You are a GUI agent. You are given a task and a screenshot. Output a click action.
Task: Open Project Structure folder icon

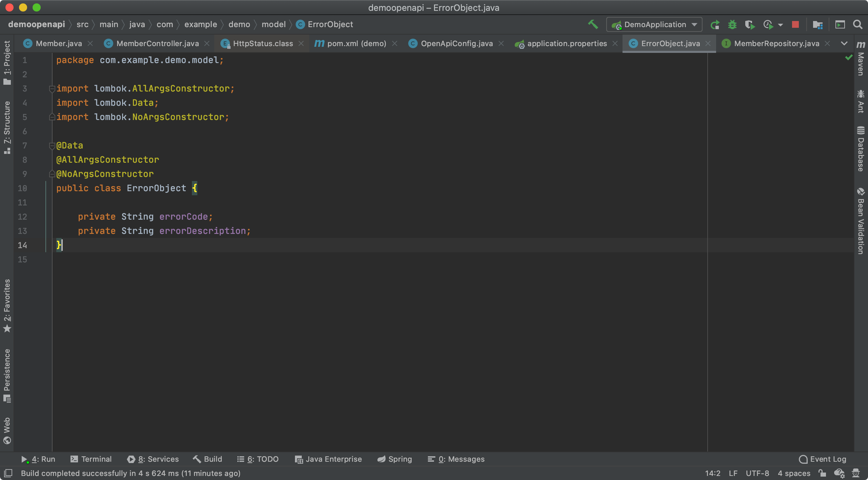[817, 24]
